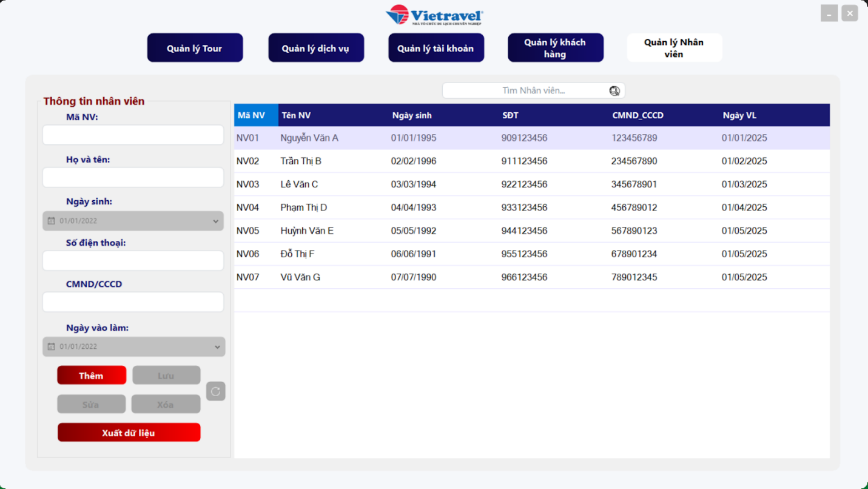Viewport: 868px width, 489px height.
Task: Click the Thêm button
Action: 92,376
